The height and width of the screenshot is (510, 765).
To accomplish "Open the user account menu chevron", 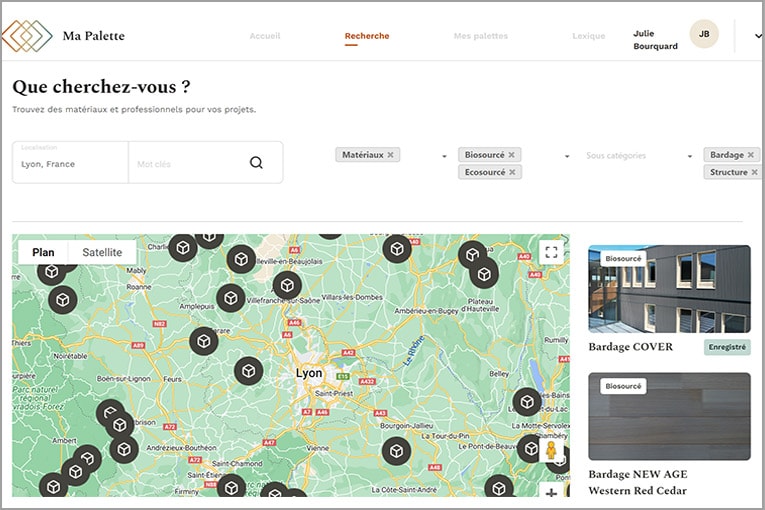I will click(757, 36).
